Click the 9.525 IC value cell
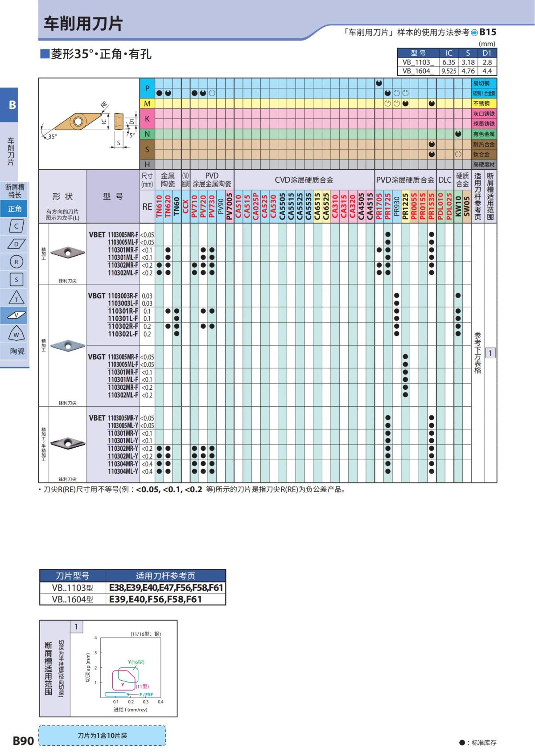535x756 pixels. tap(449, 71)
